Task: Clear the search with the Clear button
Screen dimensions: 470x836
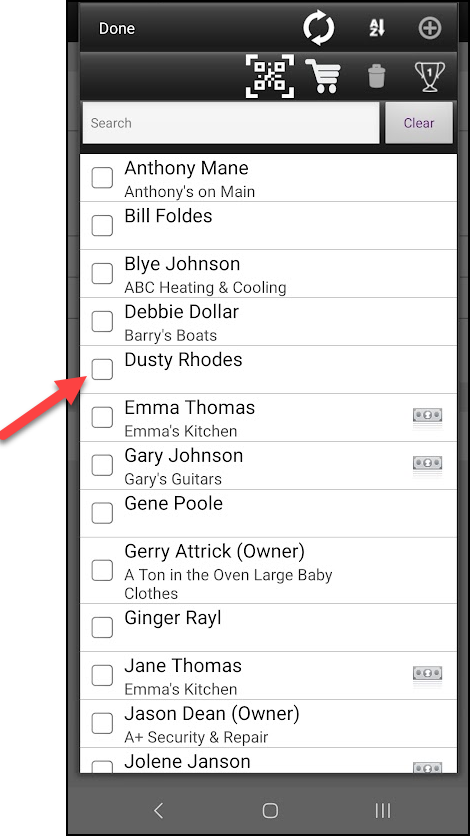Action: click(x=419, y=123)
